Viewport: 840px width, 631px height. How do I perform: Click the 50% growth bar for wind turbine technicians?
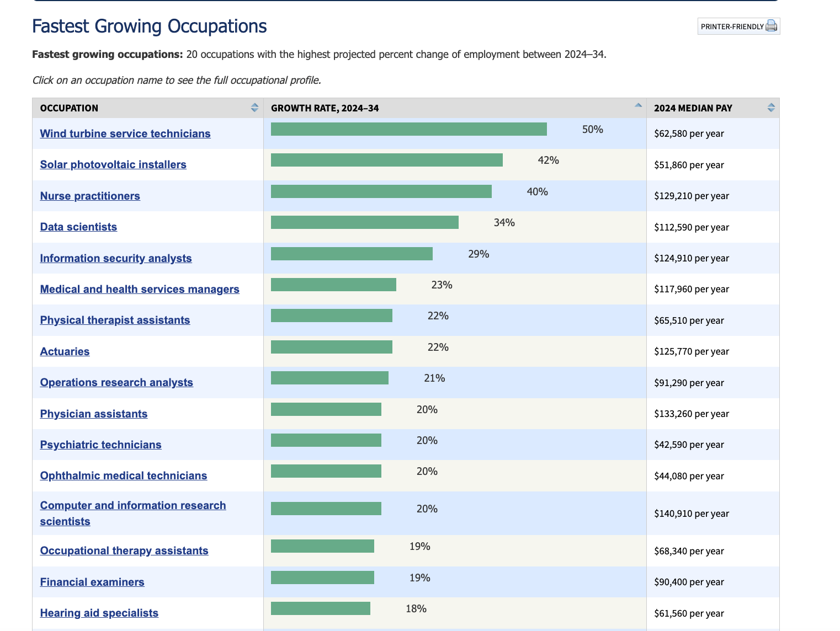click(x=408, y=129)
